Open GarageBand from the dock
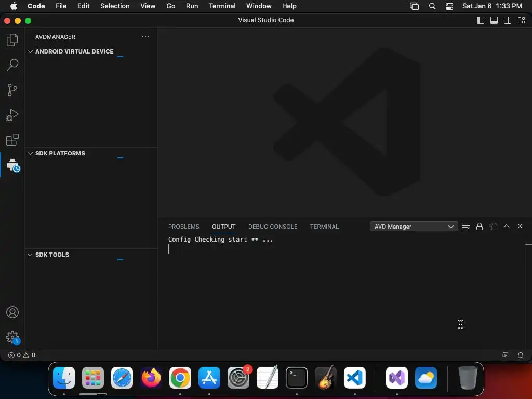 [x=326, y=377]
